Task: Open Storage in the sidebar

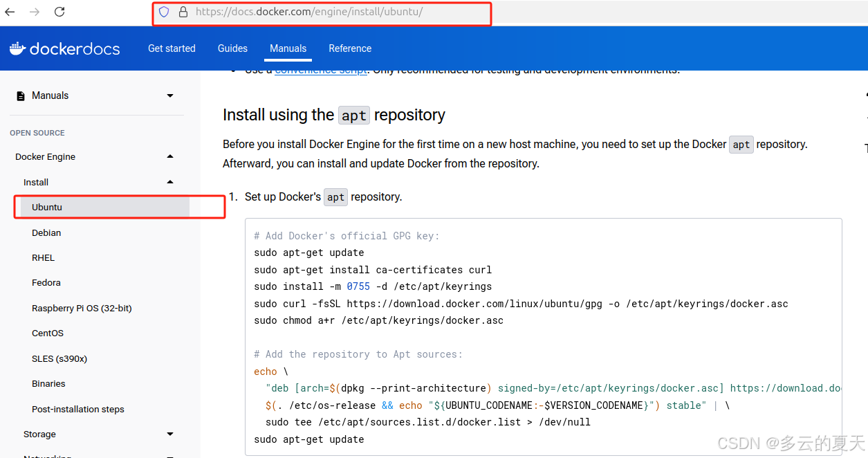Action: click(x=39, y=434)
